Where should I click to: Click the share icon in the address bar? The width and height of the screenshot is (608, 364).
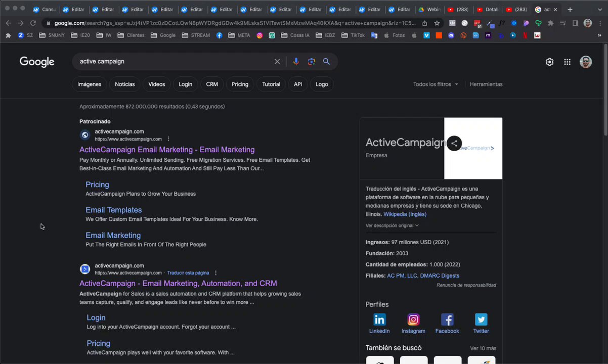(x=424, y=23)
